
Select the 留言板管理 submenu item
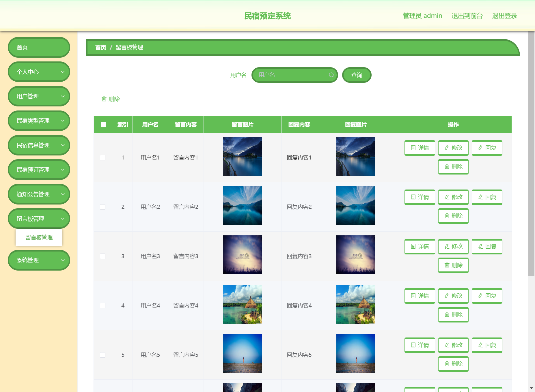pyautogui.click(x=39, y=237)
